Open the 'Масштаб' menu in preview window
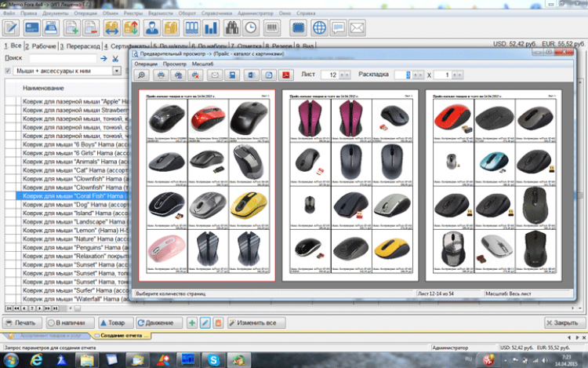 pos(201,62)
